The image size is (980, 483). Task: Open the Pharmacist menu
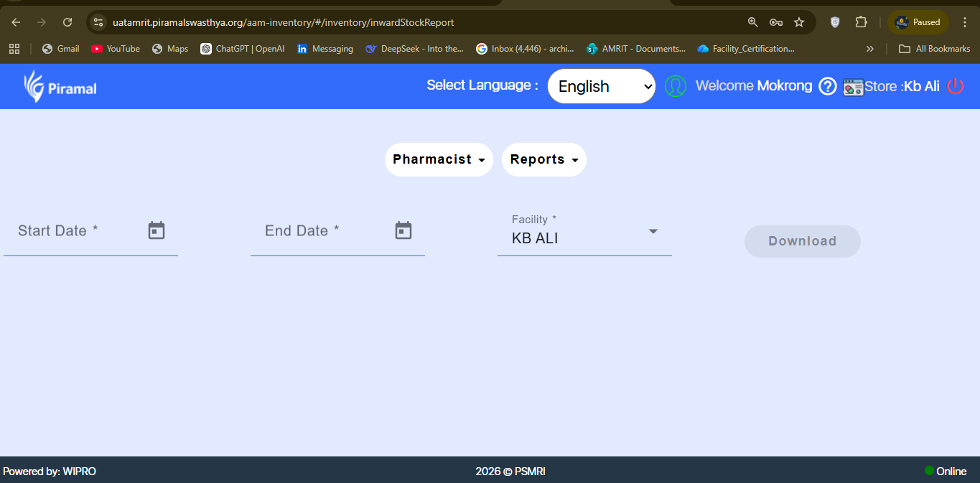(x=439, y=159)
